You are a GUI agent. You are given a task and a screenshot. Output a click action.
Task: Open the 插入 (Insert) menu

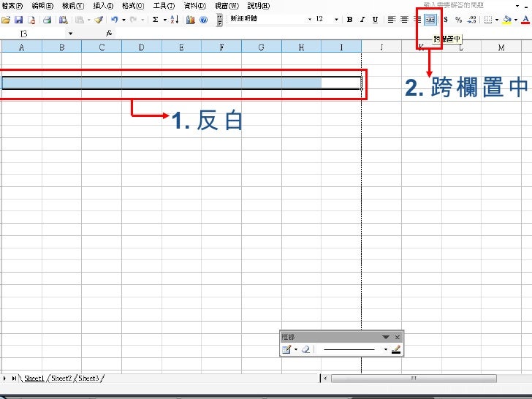(103, 6)
